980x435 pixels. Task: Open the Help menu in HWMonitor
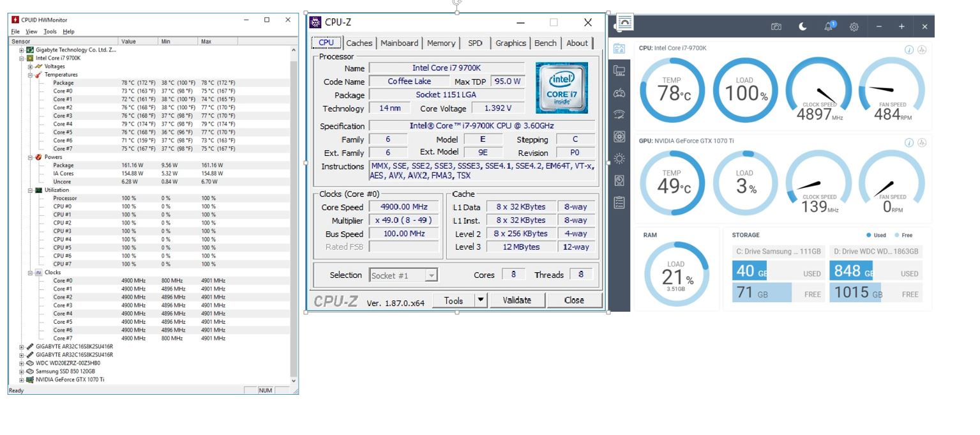[68, 31]
